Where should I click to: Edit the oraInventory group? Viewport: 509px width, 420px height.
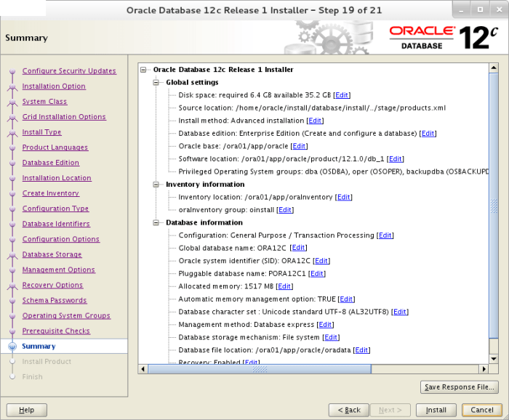click(x=285, y=210)
